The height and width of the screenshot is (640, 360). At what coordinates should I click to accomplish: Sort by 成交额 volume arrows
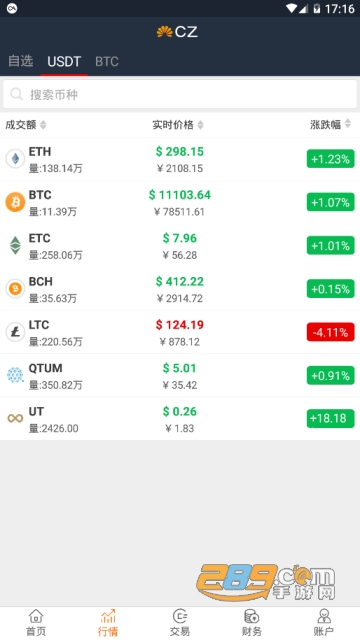click(x=43, y=125)
